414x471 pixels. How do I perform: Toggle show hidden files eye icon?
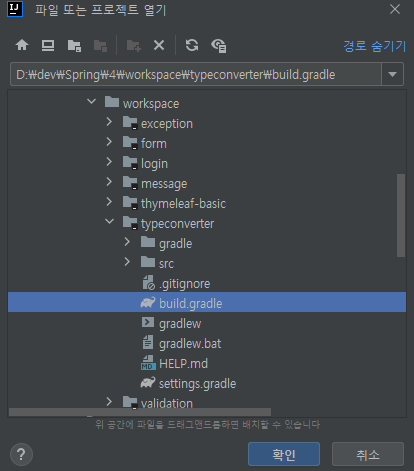tap(219, 46)
